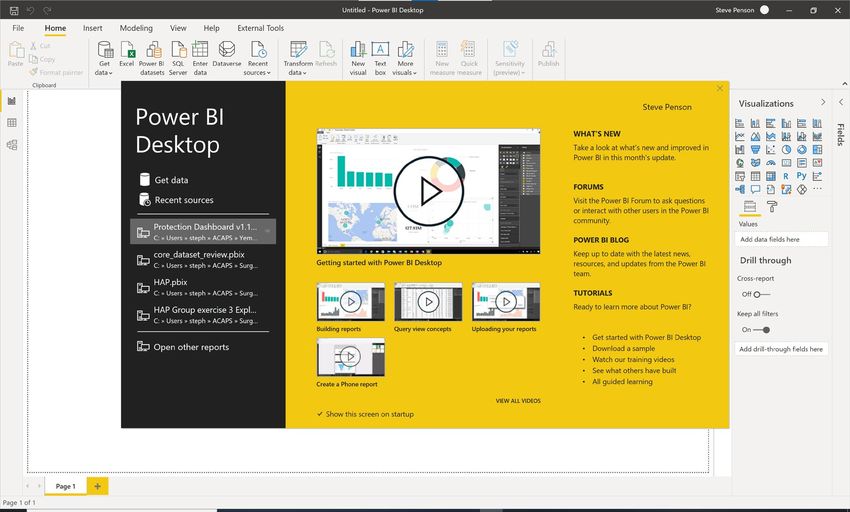Switch to Data view in the left sidebar
This screenshot has width=850, height=512.
(12, 123)
